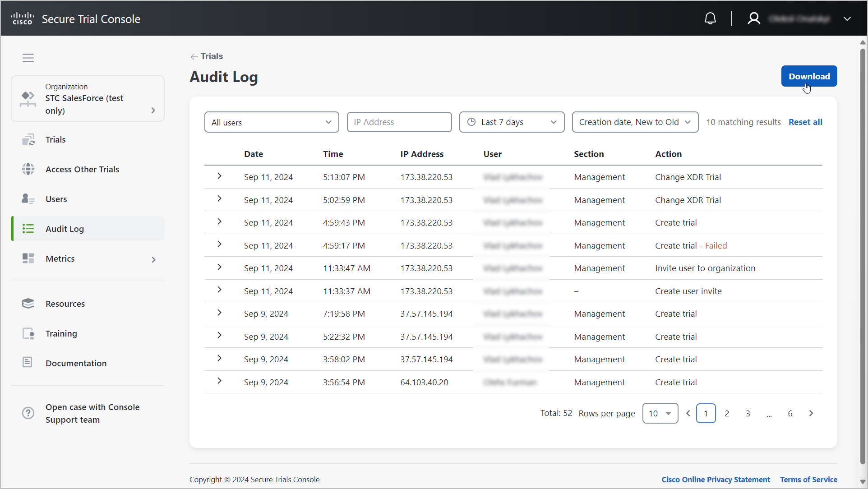
Task: Open the Organization selector card
Action: 88,98
